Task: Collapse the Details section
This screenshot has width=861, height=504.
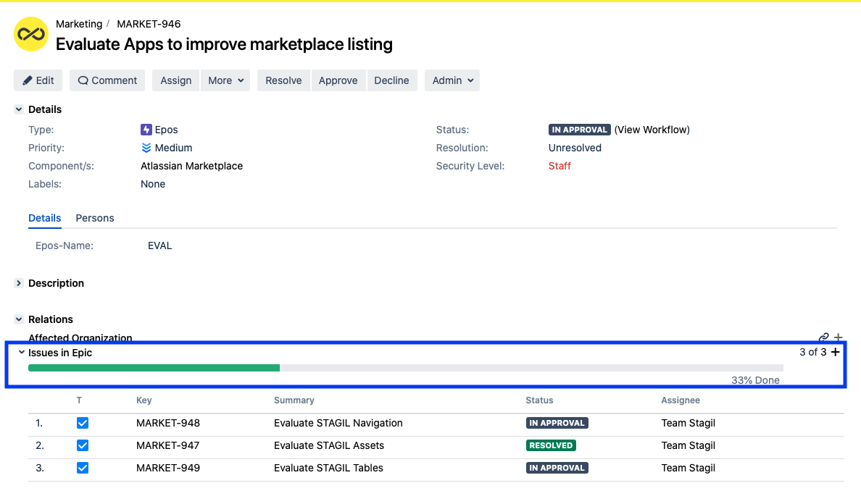Action: click(x=19, y=109)
